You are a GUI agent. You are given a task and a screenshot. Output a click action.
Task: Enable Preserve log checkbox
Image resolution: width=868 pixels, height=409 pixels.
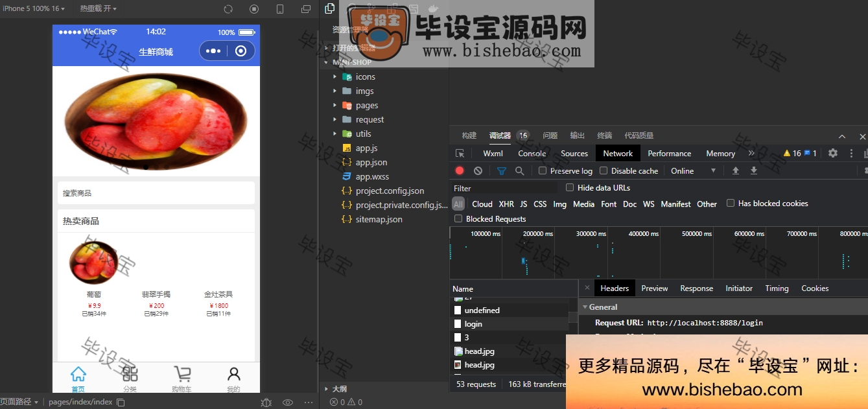pos(543,170)
